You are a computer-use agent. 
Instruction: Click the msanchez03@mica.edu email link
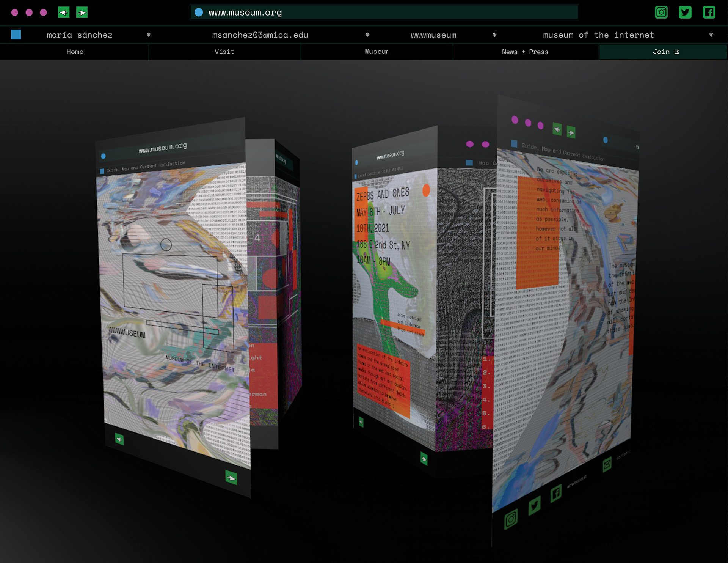(260, 35)
